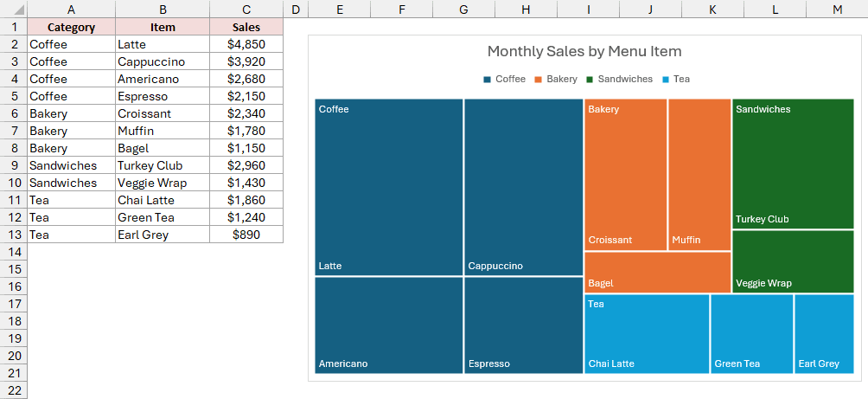Click the Turkey Club cell in table

click(163, 165)
